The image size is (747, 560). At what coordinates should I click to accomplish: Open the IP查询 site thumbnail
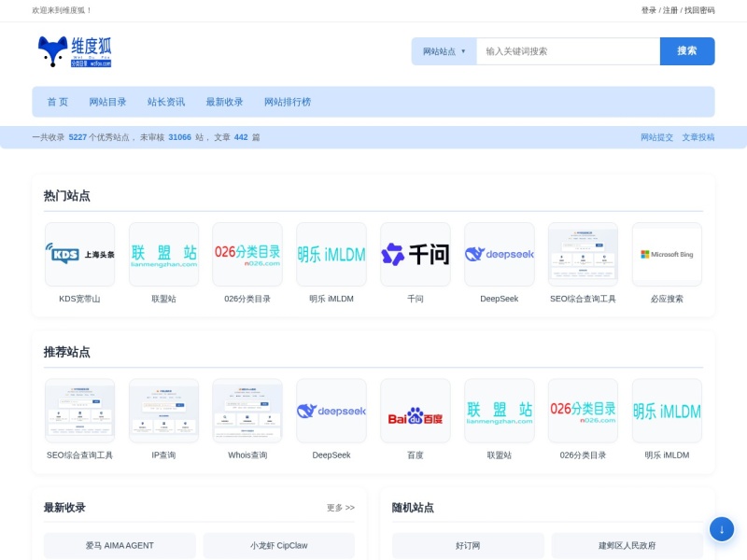point(164,411)
